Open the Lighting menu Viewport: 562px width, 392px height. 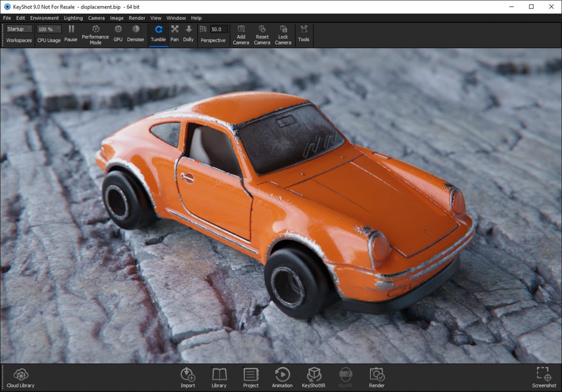73,18
